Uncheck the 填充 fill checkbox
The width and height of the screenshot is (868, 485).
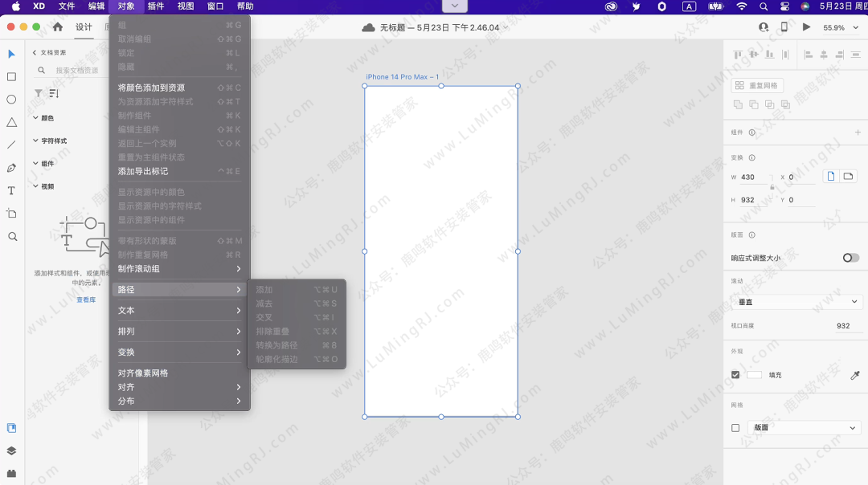735,375
